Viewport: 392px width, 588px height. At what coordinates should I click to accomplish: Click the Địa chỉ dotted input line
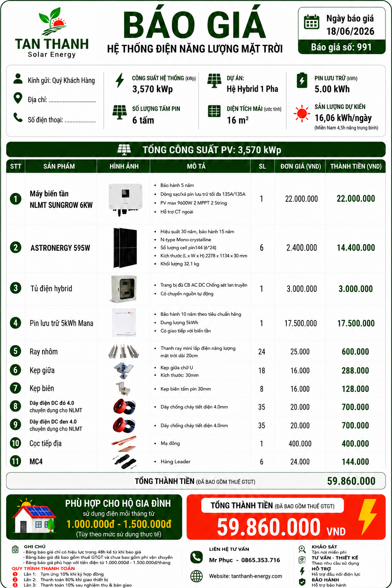coord(72,101)
